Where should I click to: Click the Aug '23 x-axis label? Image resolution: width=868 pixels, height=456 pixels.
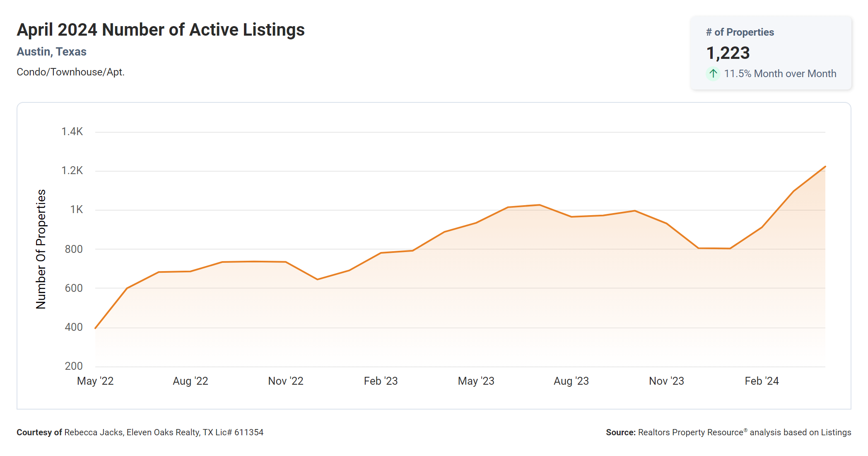click(x=571, y=381)
